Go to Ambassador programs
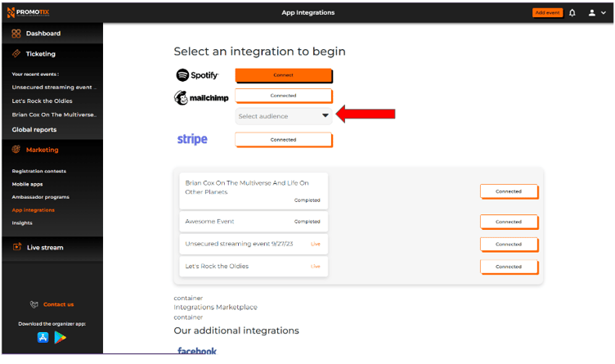The height and width of the screenshot is (364, 615). point(40,197)
